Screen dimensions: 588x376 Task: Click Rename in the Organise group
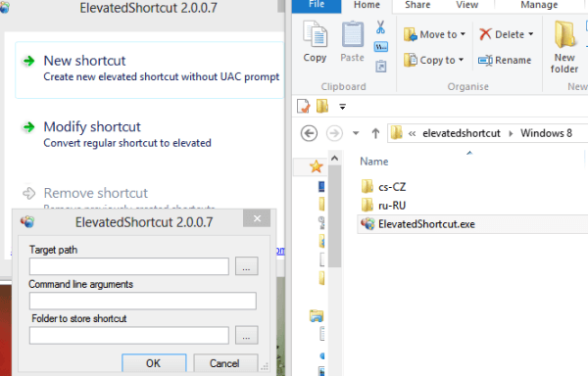coord(505,60)
